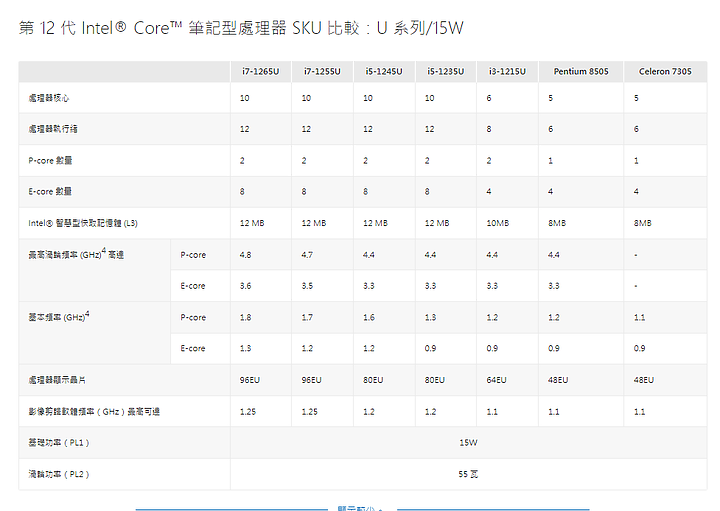
Task: Click the 12 threads cell under i5-1235U
Action: click(x=429, y=129)
